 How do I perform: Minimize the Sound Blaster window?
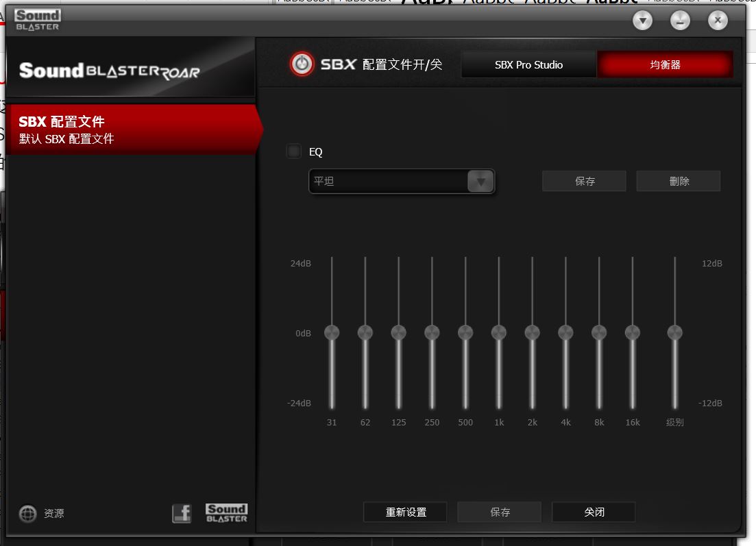click(680, 21)
